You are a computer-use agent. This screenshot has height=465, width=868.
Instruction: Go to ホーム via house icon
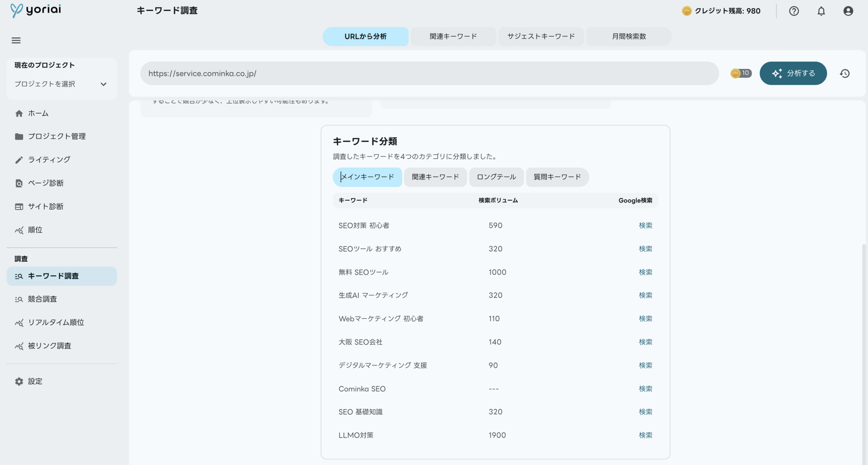tap(19, 113)
